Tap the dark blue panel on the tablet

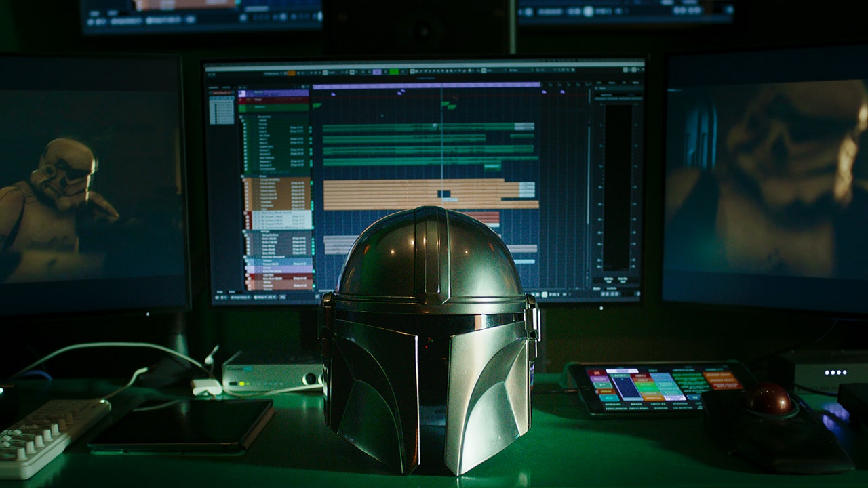(x=627, y=388)
